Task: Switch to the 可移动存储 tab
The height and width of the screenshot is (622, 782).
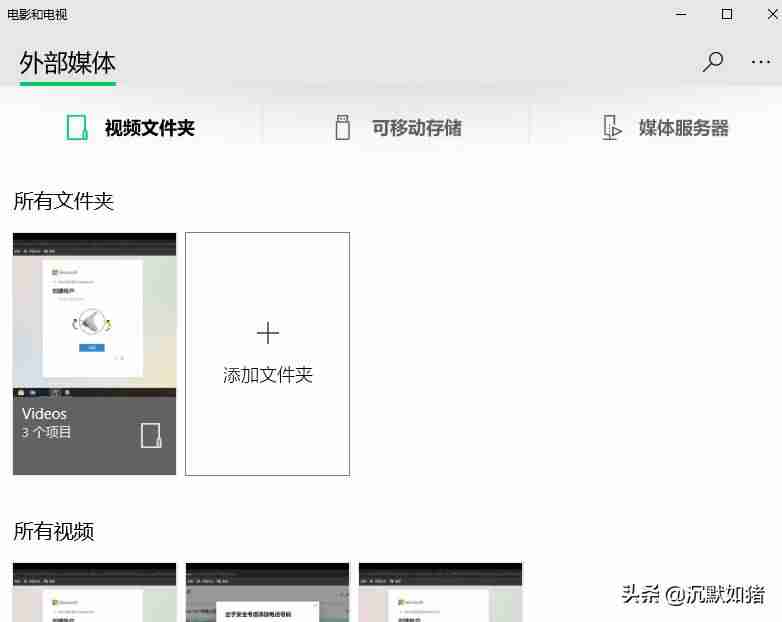Action: point(397,128)
